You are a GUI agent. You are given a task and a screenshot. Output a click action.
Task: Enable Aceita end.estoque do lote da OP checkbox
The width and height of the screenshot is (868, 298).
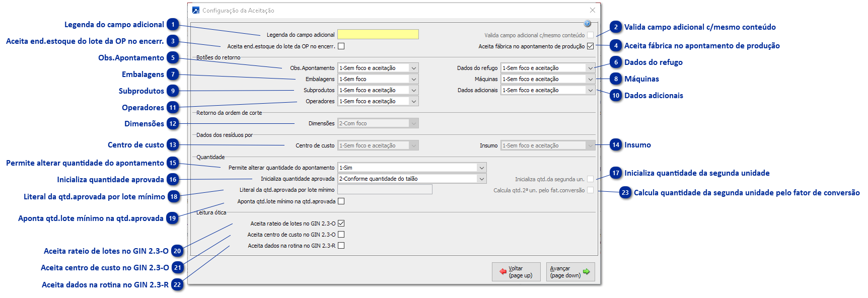341,46
